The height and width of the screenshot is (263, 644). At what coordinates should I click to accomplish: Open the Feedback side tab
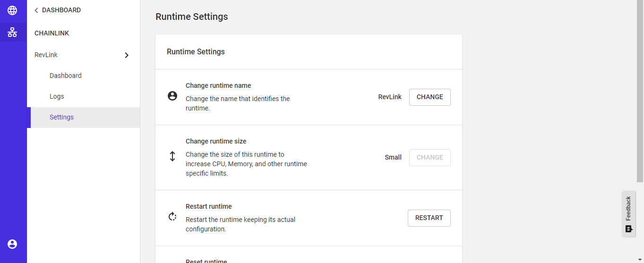(628, 208)
